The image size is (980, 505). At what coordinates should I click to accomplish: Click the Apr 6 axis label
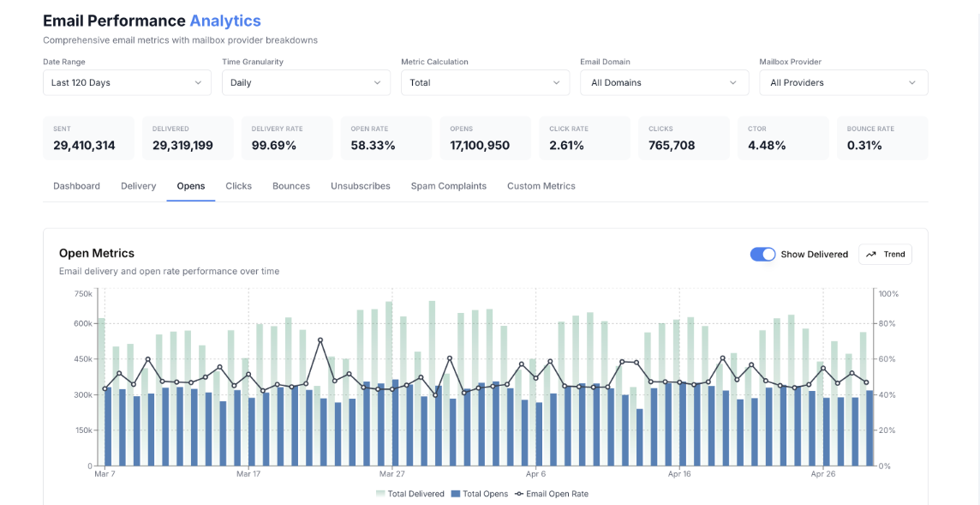click(x=536, y=475)
